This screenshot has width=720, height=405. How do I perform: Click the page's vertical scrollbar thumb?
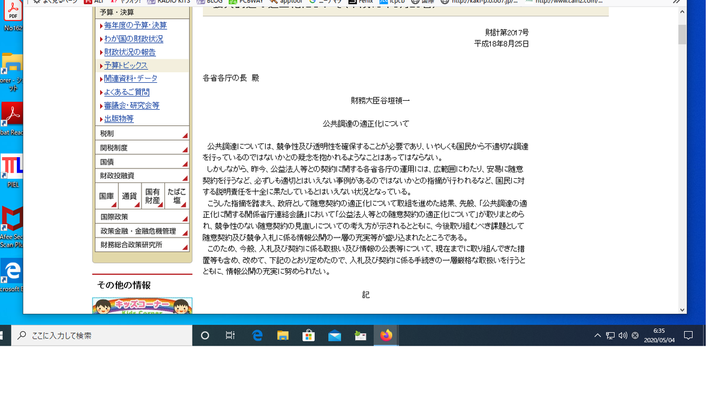click(x=683, y=35)
